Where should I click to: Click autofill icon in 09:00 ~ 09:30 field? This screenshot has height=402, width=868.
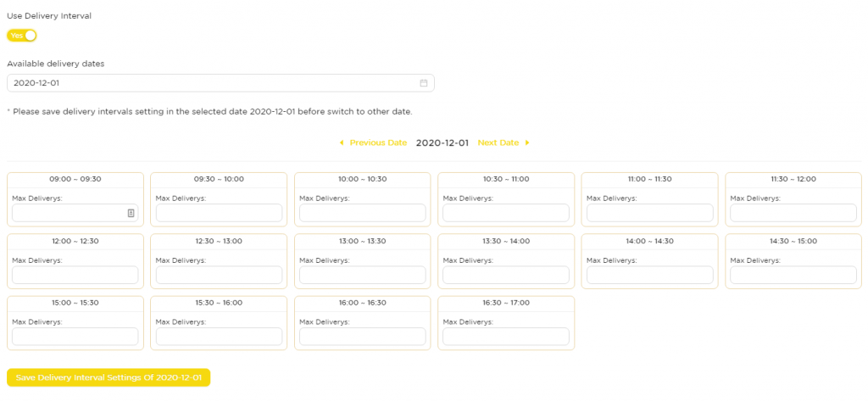pos(131,213)
